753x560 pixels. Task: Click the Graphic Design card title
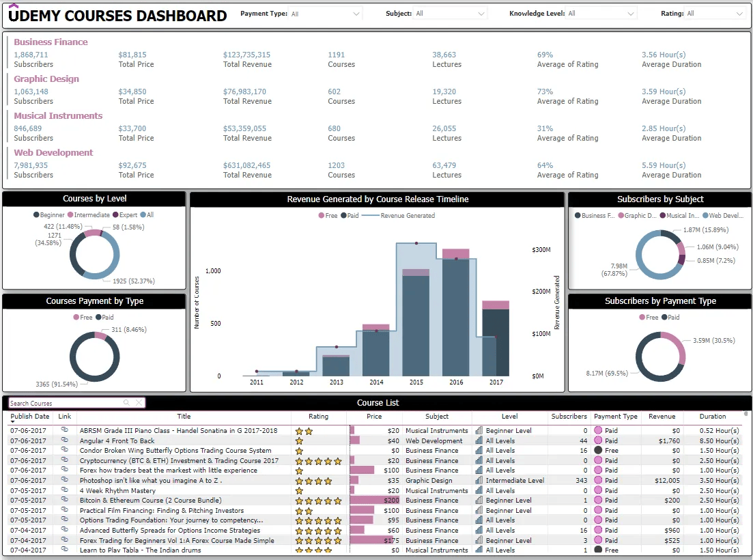(x=46, y=79)
